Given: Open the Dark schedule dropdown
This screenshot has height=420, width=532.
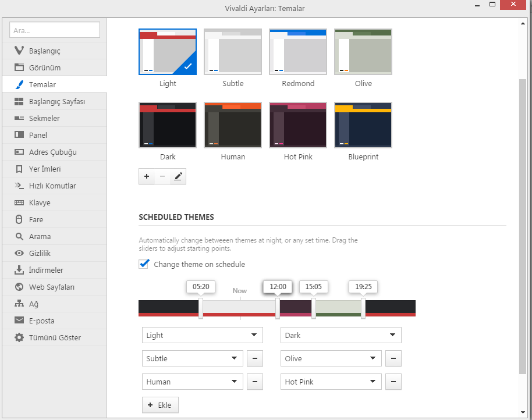Looking at the screenshot, I should (x=341, y=335).
